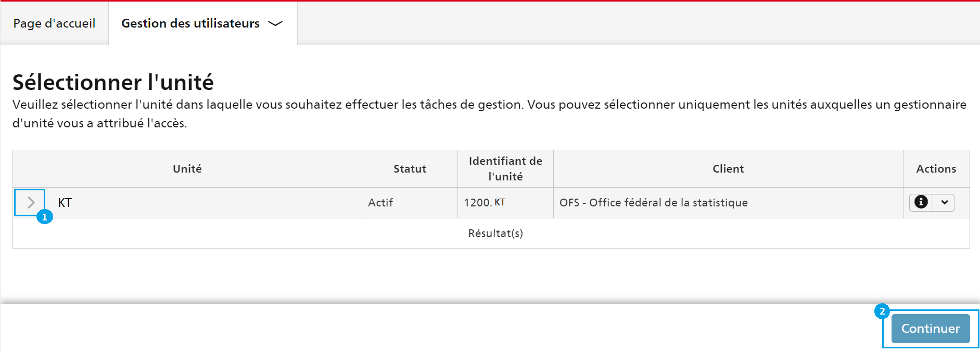The image size is (980, 352).
Task: Open the actions dropdown arrow for KT
Action: (944, 202)
